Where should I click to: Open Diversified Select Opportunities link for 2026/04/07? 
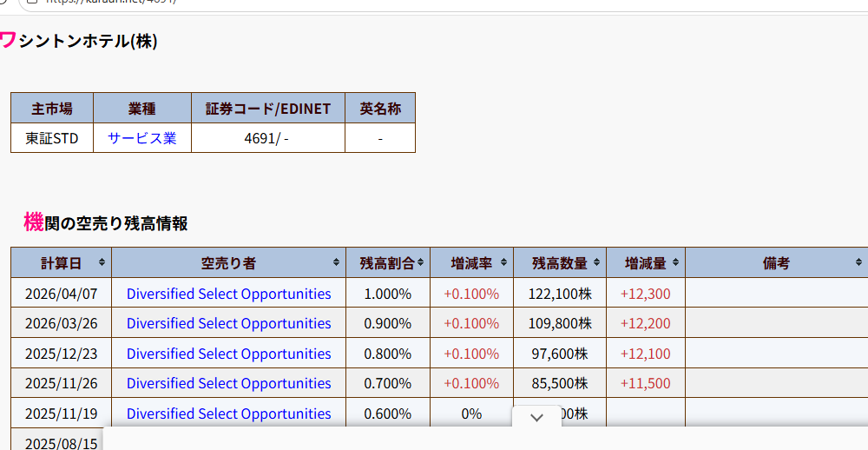[228, 294]
